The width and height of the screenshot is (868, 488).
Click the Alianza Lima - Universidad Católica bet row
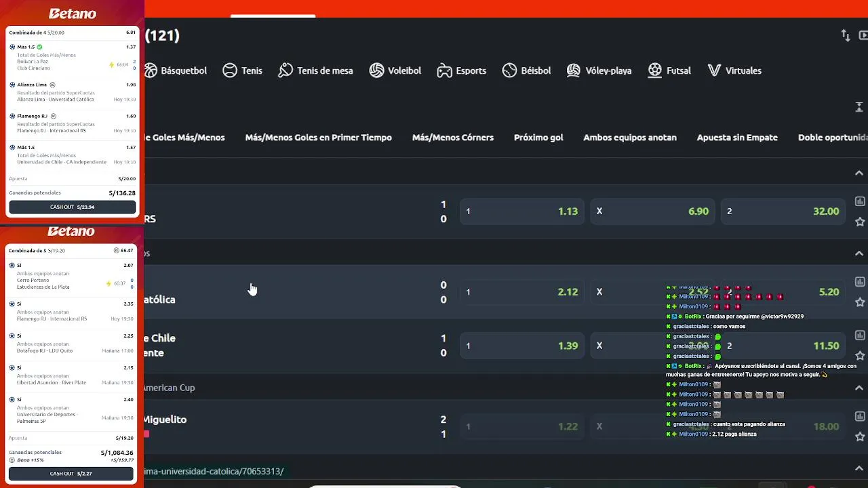(73, 92)
